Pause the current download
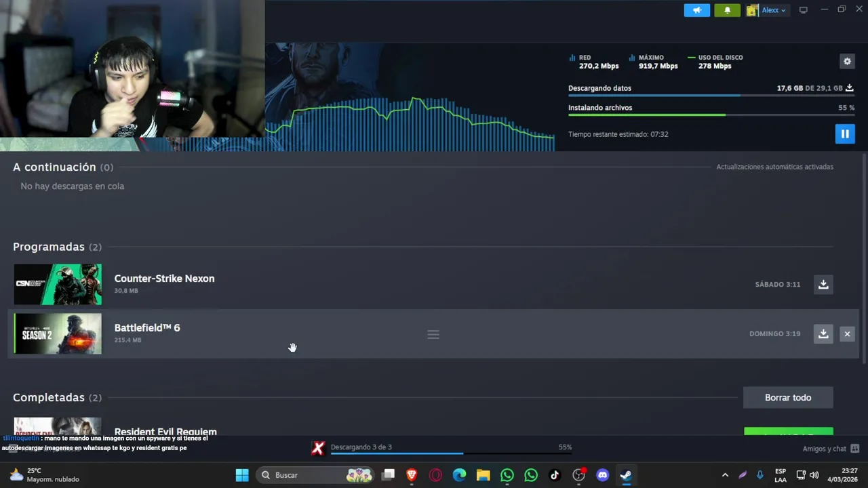The width and height of the screenshot is (868, 488). 845,134
